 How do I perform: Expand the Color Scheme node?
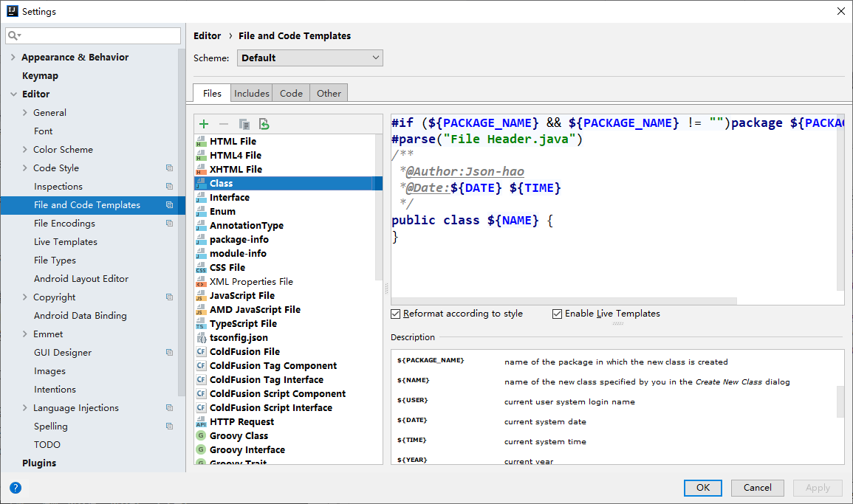[x=24, y=150]
